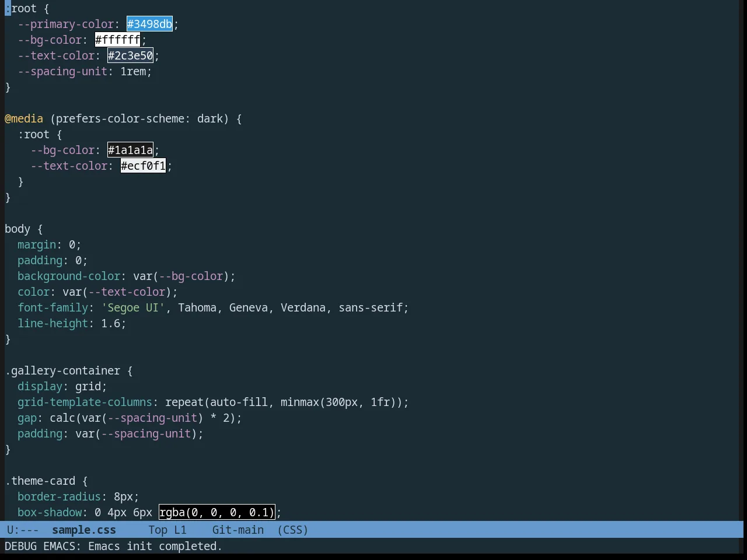Click Top position indicator in mode line

pyautogui.click(x=158, y=530)
